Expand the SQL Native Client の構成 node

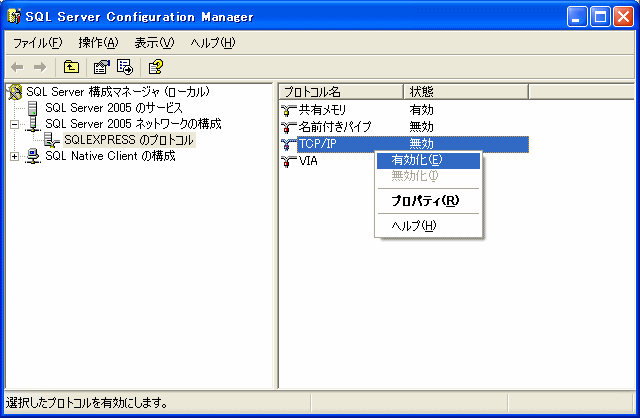click(15, 156)
